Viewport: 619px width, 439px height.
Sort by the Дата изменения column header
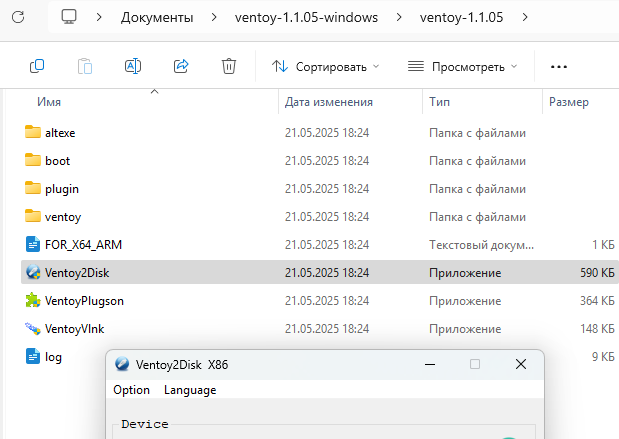329,102
